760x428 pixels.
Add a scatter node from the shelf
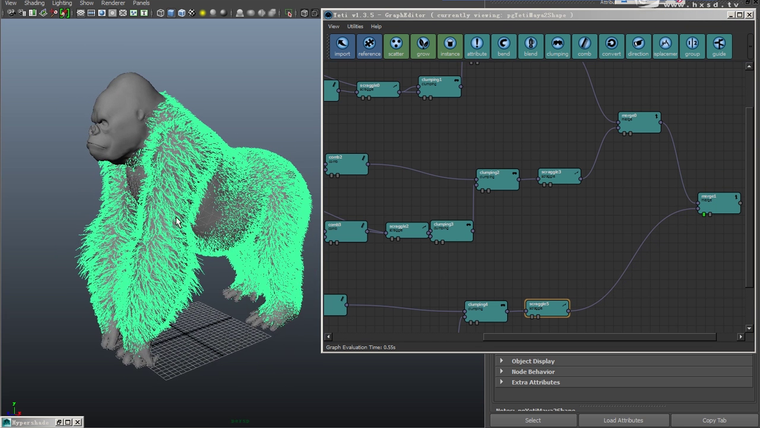click(x=396, y=46)
